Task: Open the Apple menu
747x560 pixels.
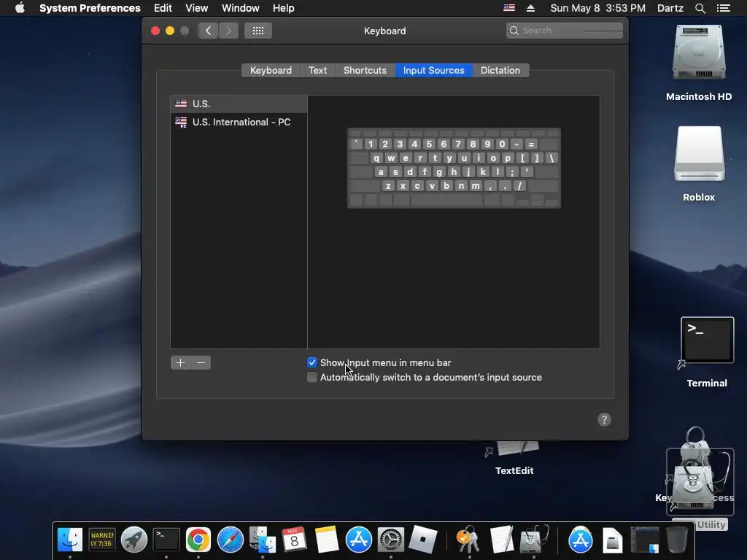Action: [x=20, y=8]
